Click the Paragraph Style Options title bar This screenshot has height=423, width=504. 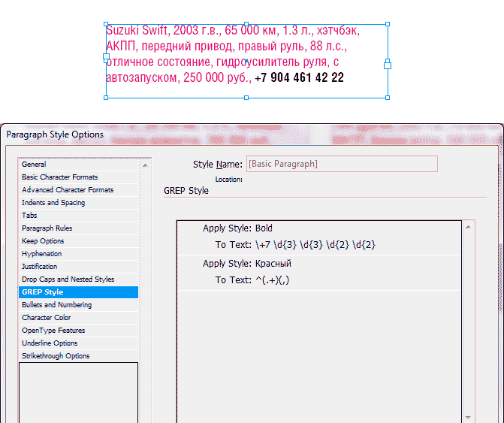[252, 134]
